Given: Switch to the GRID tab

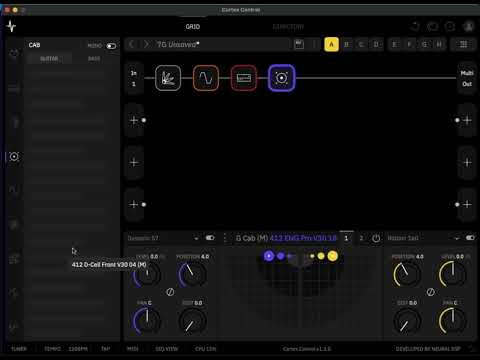Looking at the screenshot, I should pyautogui.click(x=193, y=27).
